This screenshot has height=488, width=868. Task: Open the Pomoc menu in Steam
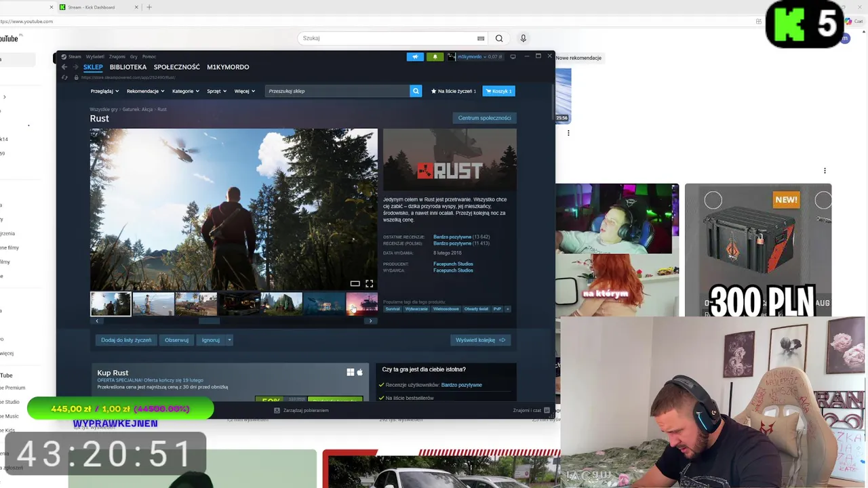[149, 57]
